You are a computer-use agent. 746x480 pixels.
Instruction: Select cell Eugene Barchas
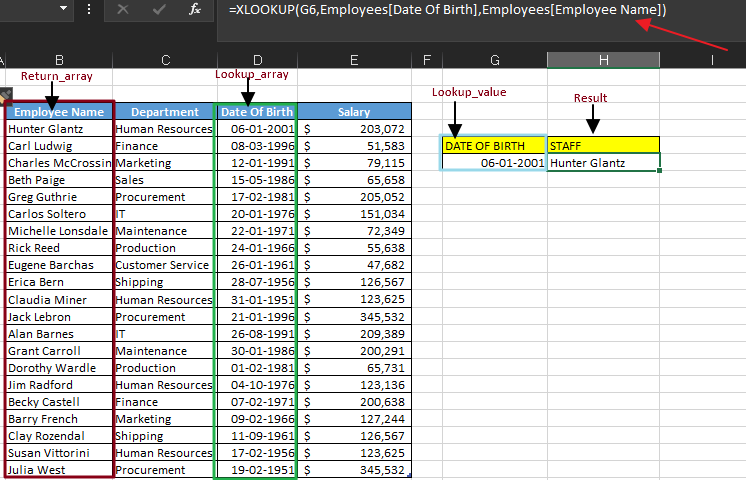point(59,265)
